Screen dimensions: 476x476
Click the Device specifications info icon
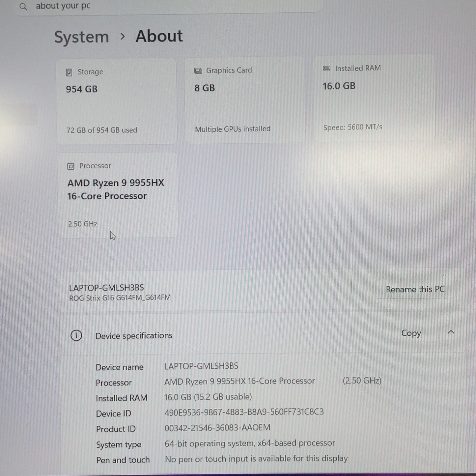pyautogui.click(x=76, y=336)
